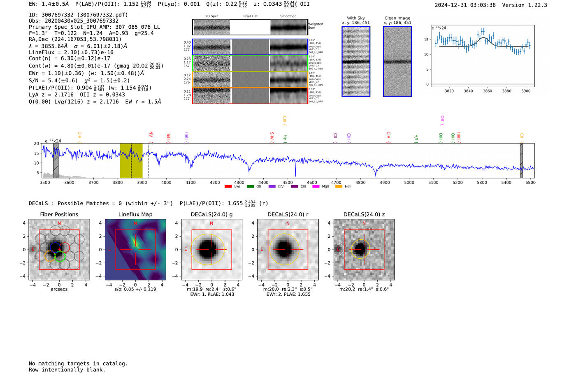The height and width of the screenshot is (392, 576).
Task: Click the green OII legend swatch
Action: (250, 186)
